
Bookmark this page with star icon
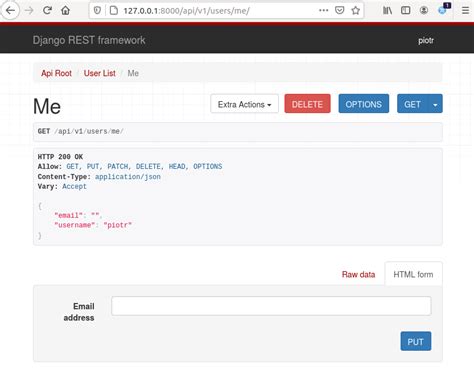pyautogui.click(x=356, y=10)
